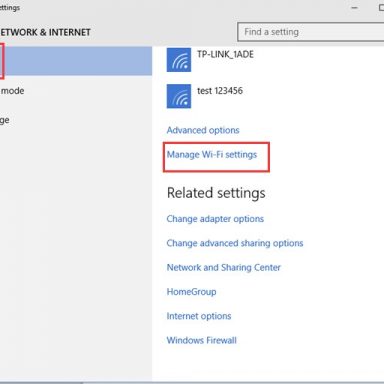Image resolution: width=384 pixels, height=384 pixels.
Task: Maximize the Settings window
Action: 381,8
